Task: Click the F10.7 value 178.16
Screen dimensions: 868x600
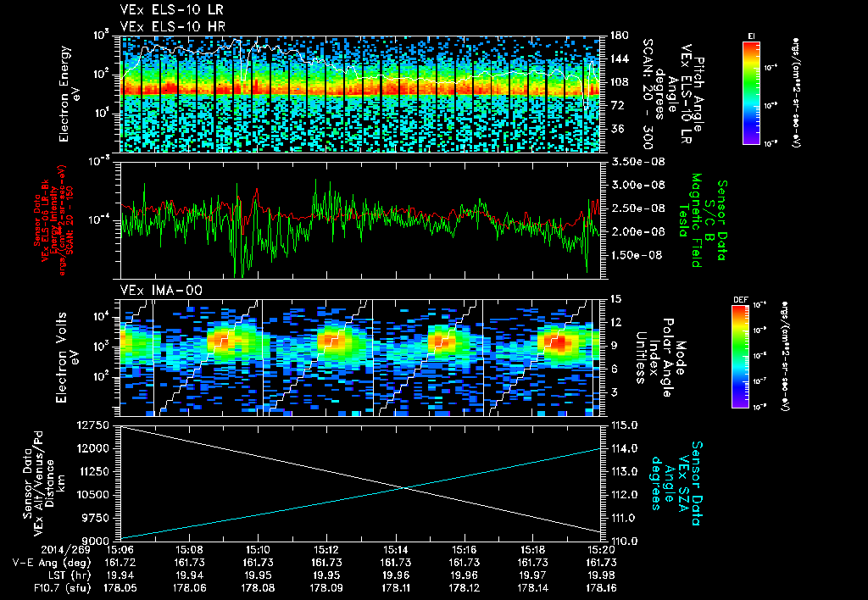Action: 601,588
